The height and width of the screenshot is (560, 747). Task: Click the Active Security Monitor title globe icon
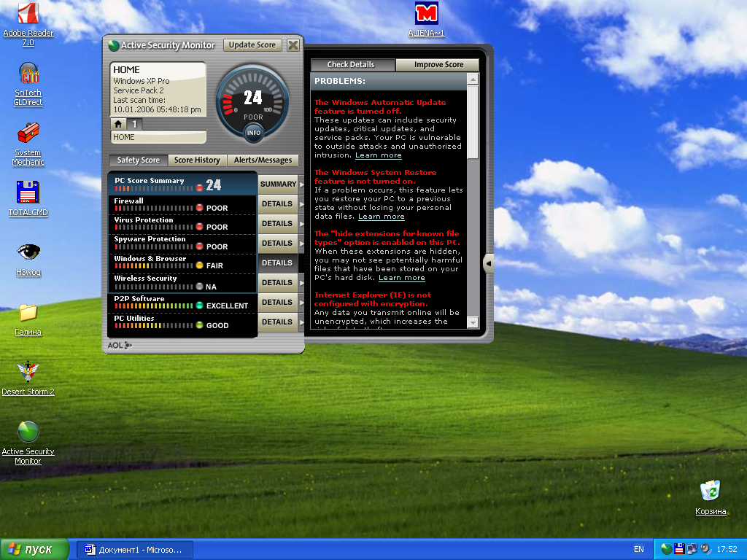113,46
